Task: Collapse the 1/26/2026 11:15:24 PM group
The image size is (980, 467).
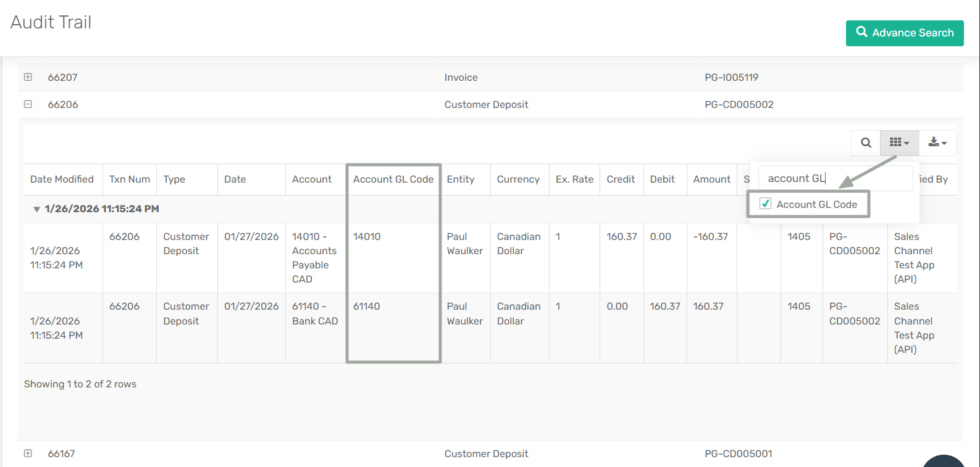Action: (x=37, y=209)
